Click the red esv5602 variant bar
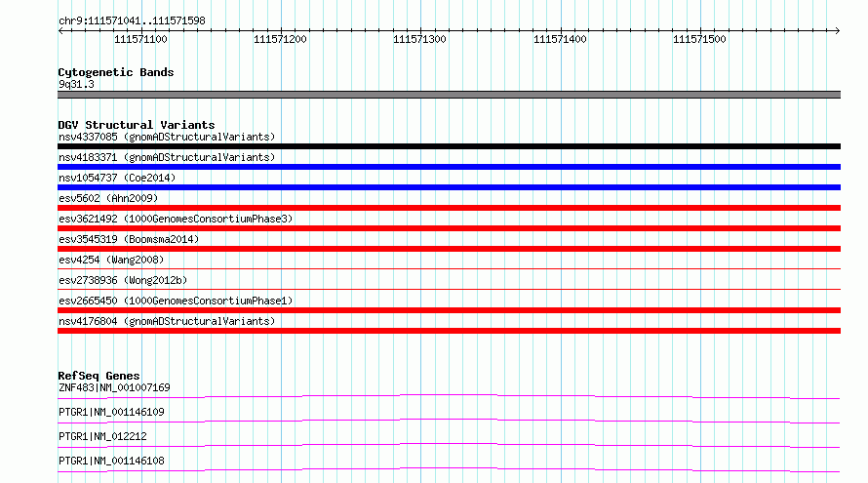868x483 pixels. point(449,208)
